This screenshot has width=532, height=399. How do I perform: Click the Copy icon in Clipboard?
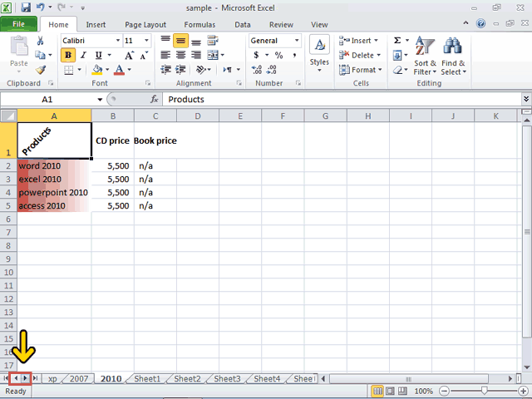point(40,55)
